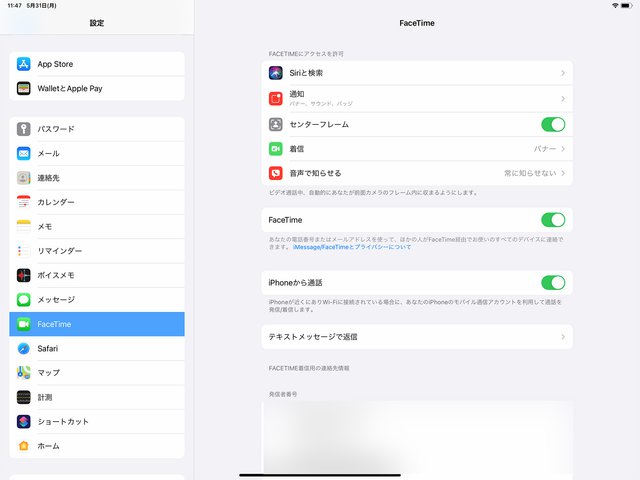Toggle iPhoneから通話 switch off
This screenshot has height=480, width=640.
pyautogui.click(x=553, y=282)
